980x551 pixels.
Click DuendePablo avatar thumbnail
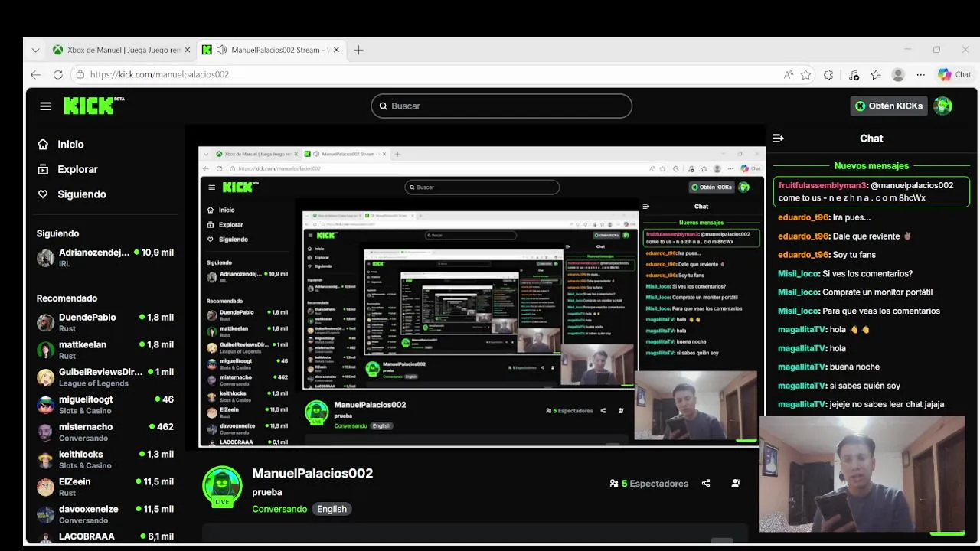[x=46, y=322]
